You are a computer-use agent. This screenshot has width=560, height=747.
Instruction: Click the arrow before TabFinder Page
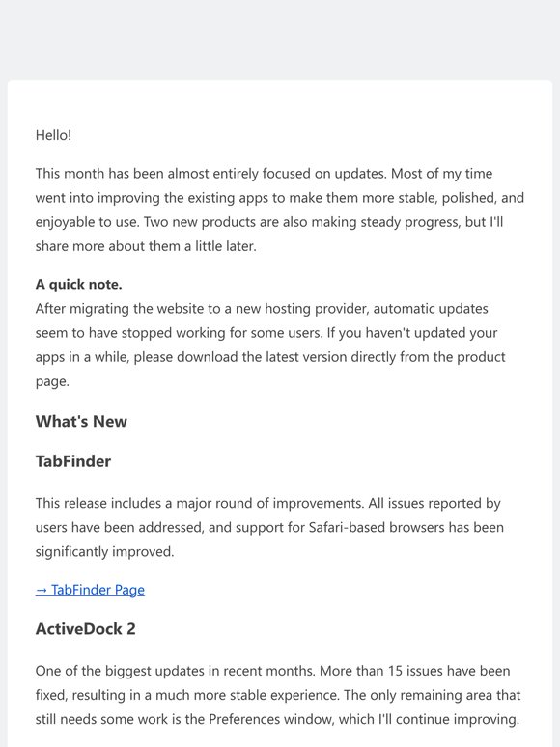click(42, 590)
